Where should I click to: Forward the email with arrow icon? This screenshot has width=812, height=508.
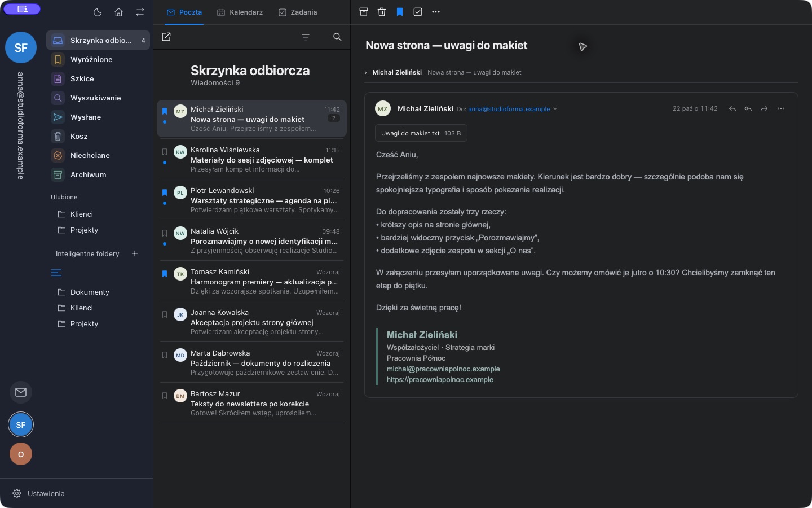click(x=764, y=108)
